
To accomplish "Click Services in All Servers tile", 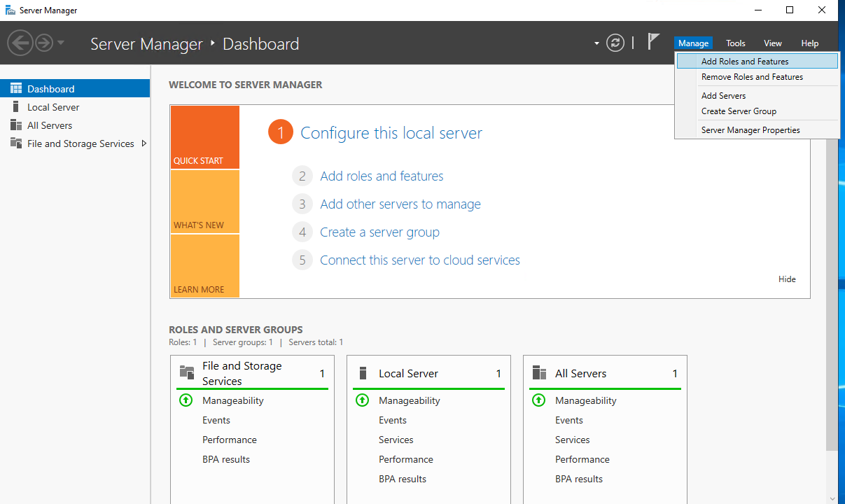I will tap(573, 440).
